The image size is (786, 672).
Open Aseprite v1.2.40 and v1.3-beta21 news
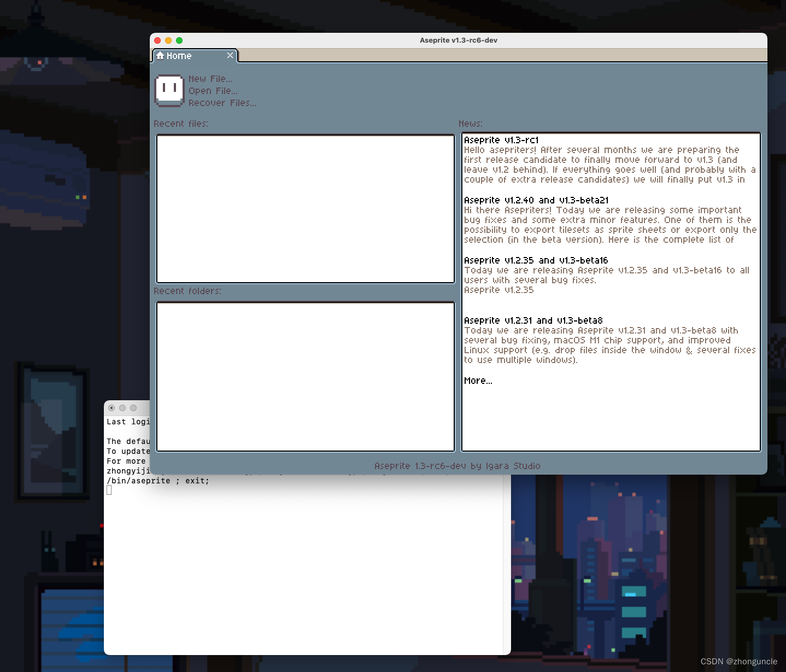(536, 200)
